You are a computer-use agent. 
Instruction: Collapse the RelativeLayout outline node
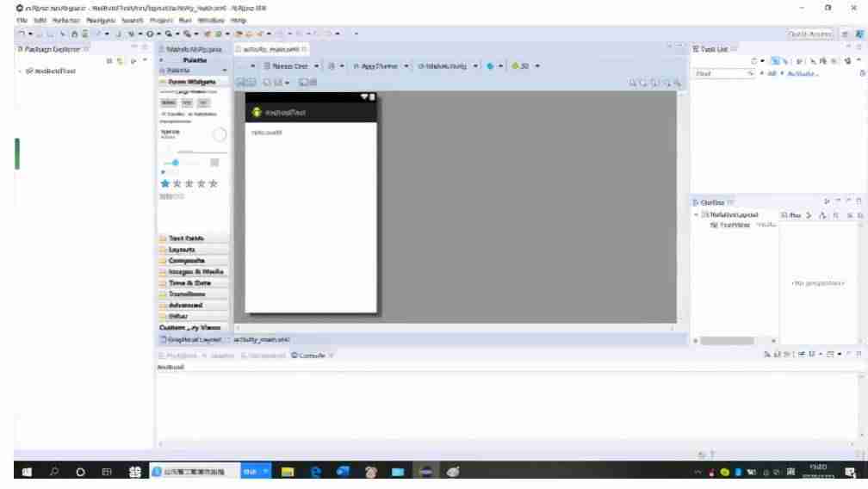click(697, 214)
